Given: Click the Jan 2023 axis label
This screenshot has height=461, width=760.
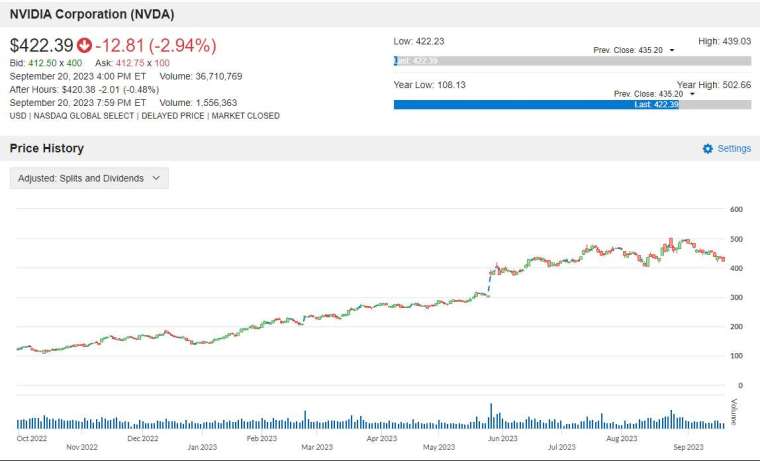Looking at the screenshot, I should coord(202,447).
